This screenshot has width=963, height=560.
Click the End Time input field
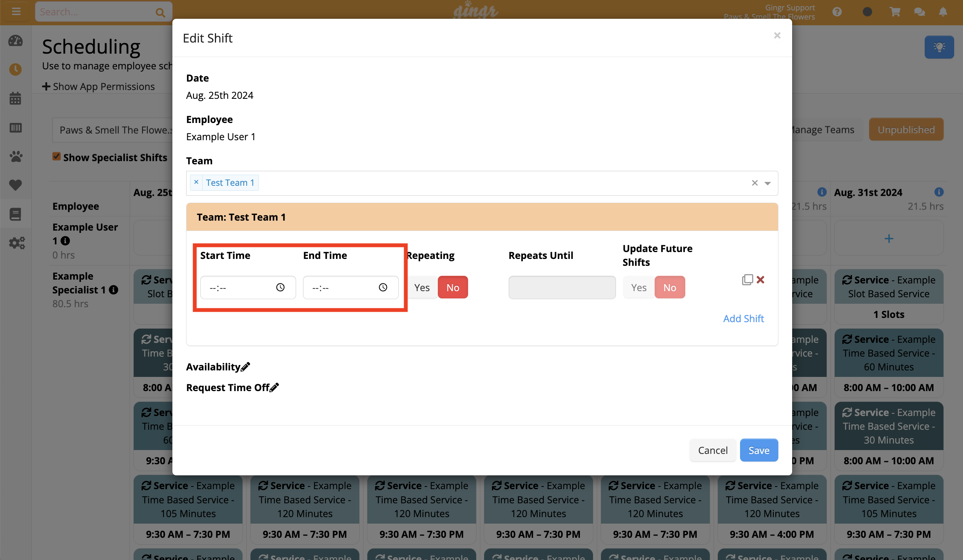click(350, 287)
